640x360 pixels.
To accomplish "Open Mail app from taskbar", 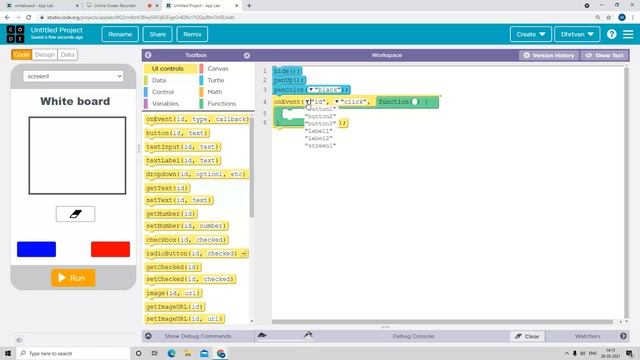I will click(204, 353).
